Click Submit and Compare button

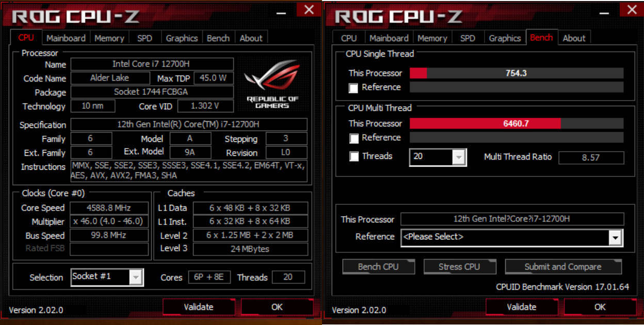pyautogui.click(x=563, y=267)
